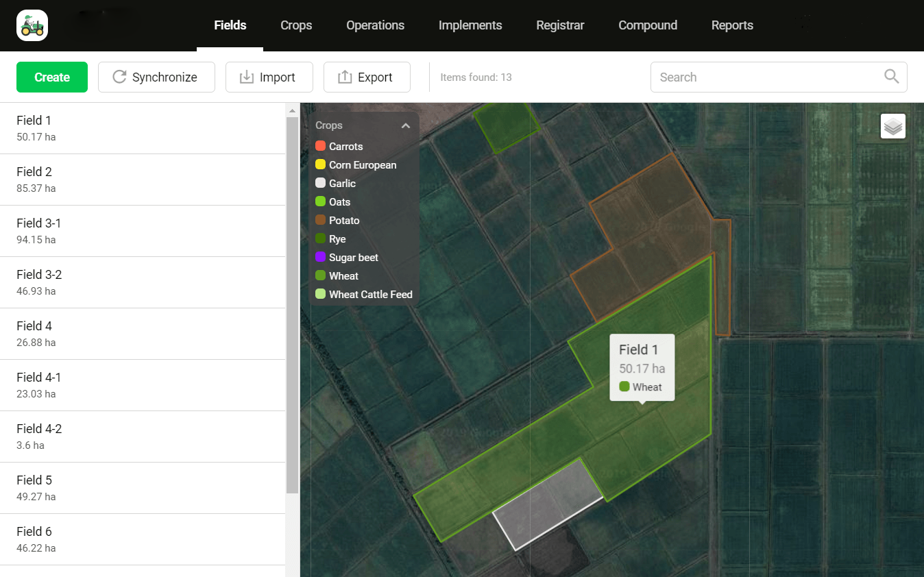The image size is (924, 577).
Task: Click the Import download icon
Action: [x=246, y=77]
